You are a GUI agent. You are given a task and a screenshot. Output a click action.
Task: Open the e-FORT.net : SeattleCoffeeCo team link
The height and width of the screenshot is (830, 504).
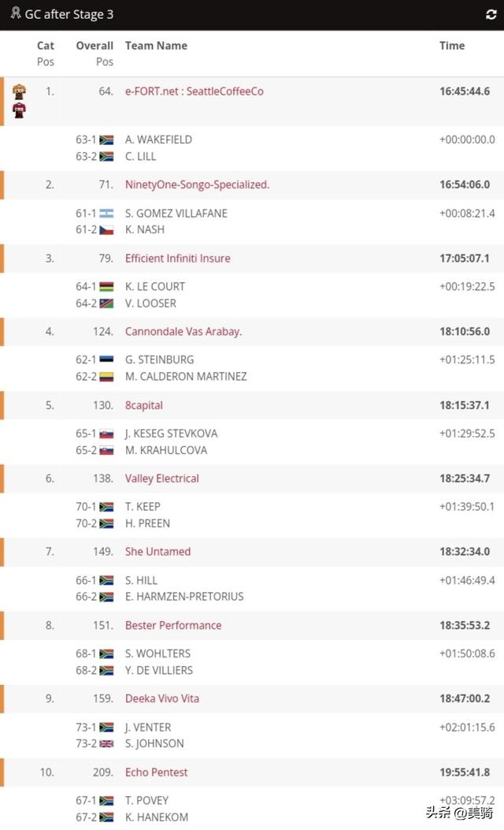click(x=194, y=91)
